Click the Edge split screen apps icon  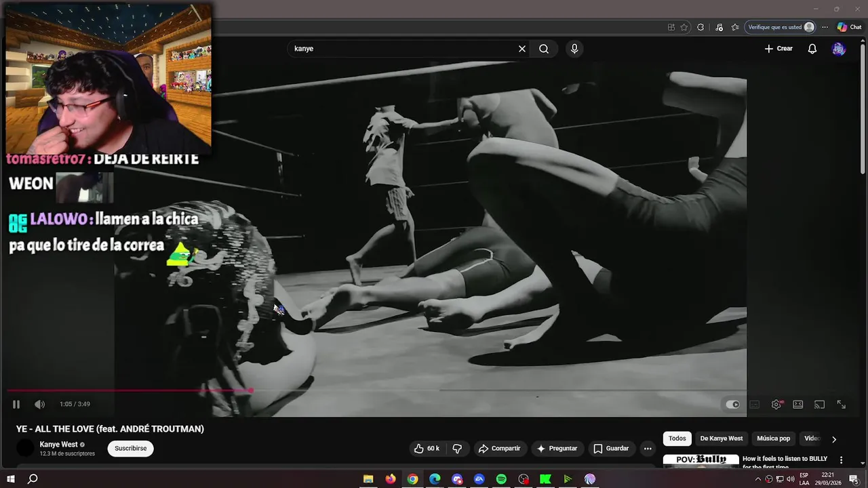click(x=671, y=27)
